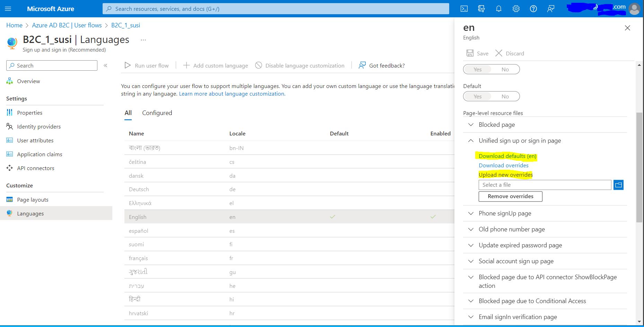The image size is (644, 327).
Task: Collapse the portal menu with the hamburger icon
Action: [8, 9]
